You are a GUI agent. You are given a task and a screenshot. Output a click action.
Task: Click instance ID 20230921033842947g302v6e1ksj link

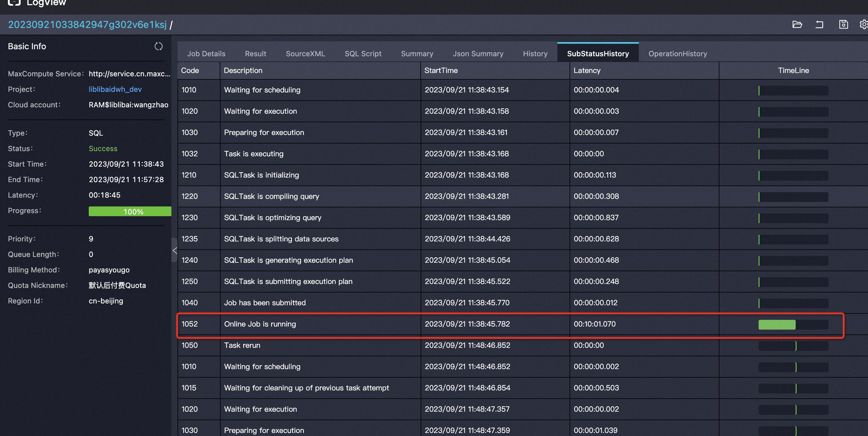pyautogui.click(x=87, y=24)
